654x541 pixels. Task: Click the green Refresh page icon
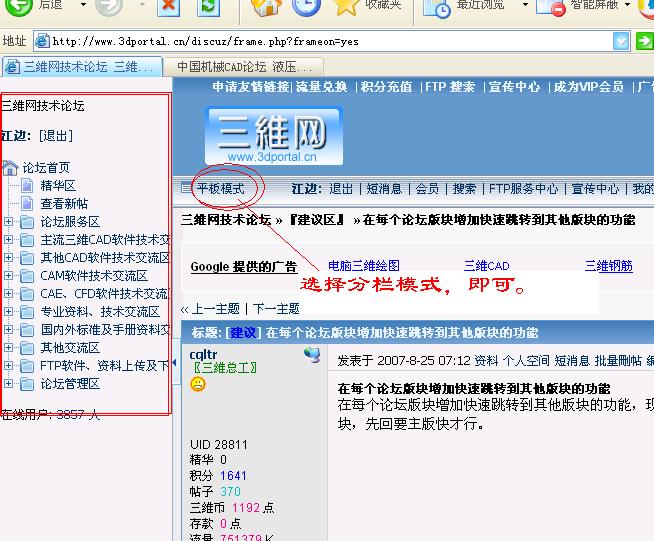click(x=208, y=7)
